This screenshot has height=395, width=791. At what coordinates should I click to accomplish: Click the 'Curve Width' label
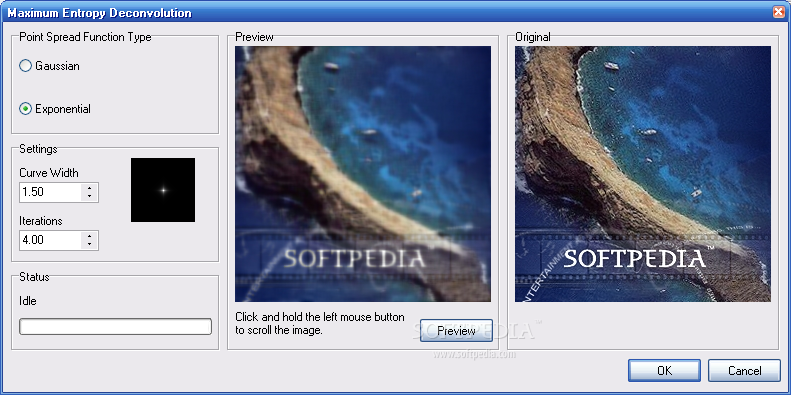click(49, 173)
